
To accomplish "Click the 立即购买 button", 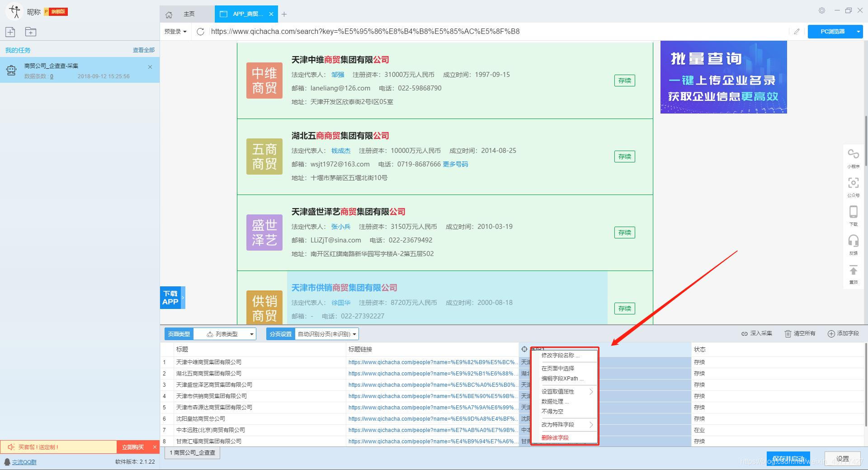I will click(x=133, y=447).
